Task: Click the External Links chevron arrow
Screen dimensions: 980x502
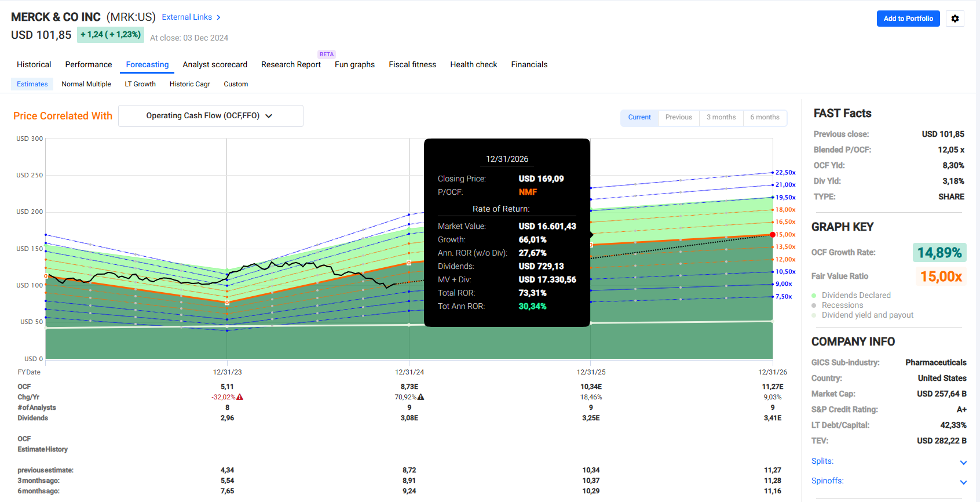Action: point(218,17)
